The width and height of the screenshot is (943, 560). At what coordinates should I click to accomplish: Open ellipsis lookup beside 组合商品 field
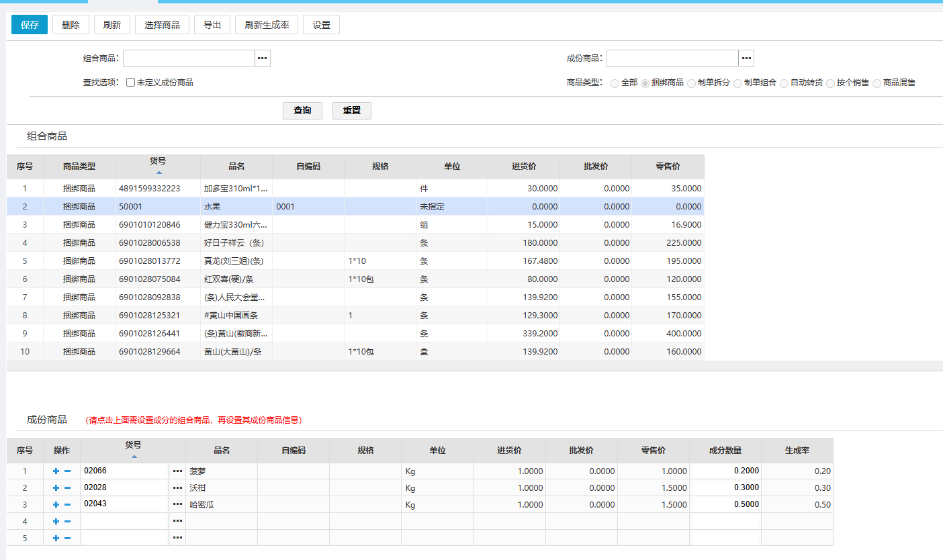pos(263,58)
